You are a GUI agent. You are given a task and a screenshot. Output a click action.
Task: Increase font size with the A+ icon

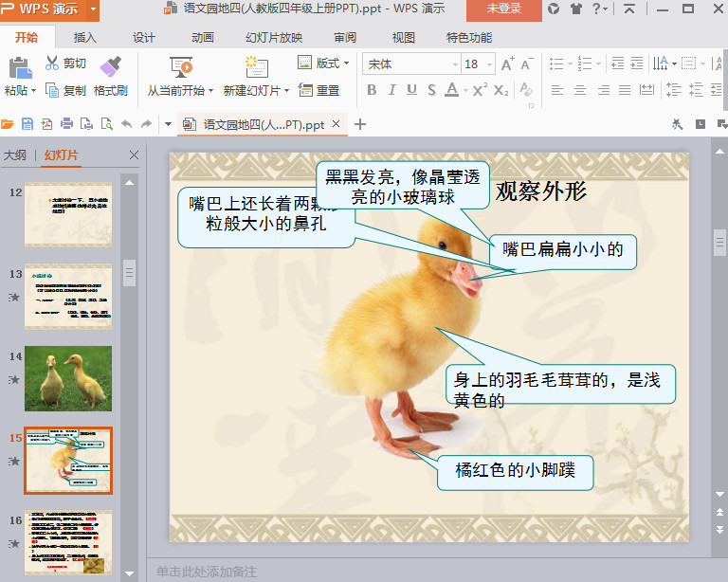tap(507, 64)
